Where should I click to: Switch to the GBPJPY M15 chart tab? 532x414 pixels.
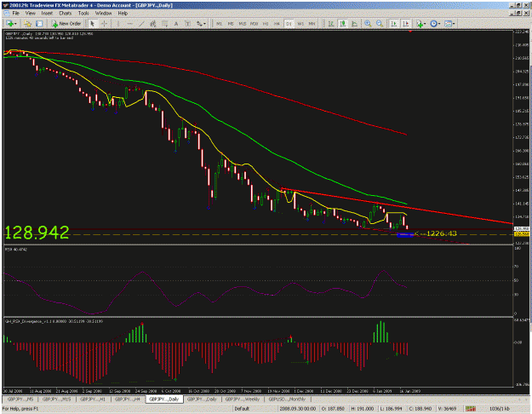[x=56, y=399]
